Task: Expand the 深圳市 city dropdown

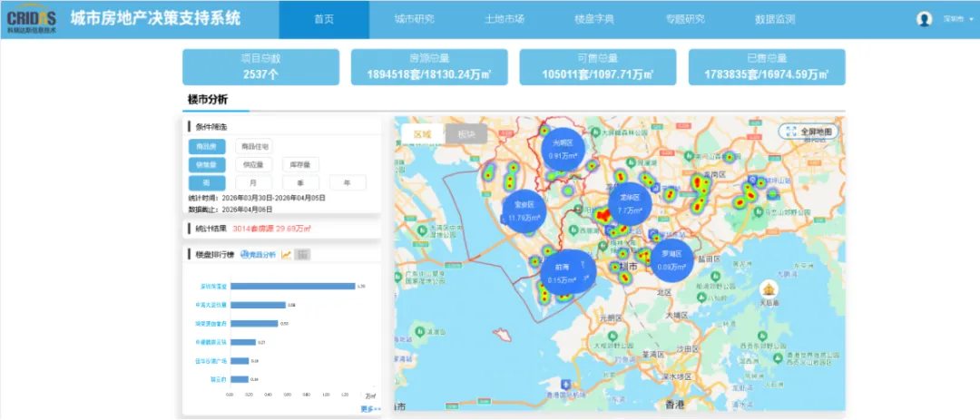Action: [x=958, y=19]
